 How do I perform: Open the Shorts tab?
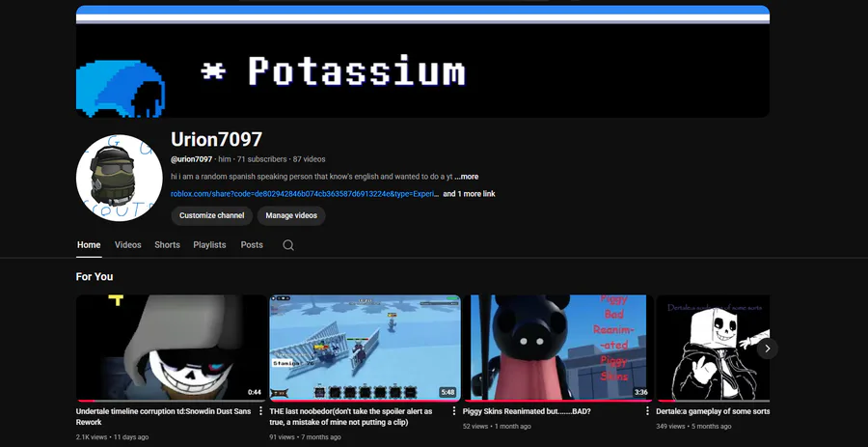(167, 245)
